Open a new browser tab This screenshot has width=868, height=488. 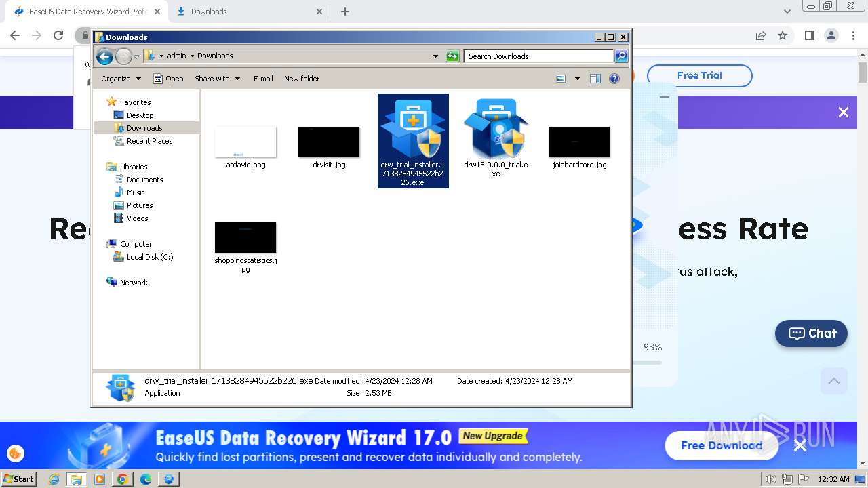(345, 12)
